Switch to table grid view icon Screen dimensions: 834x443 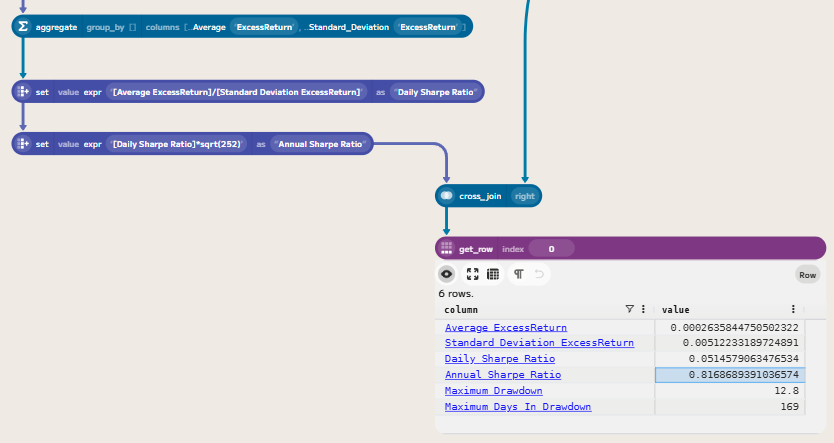493,274
